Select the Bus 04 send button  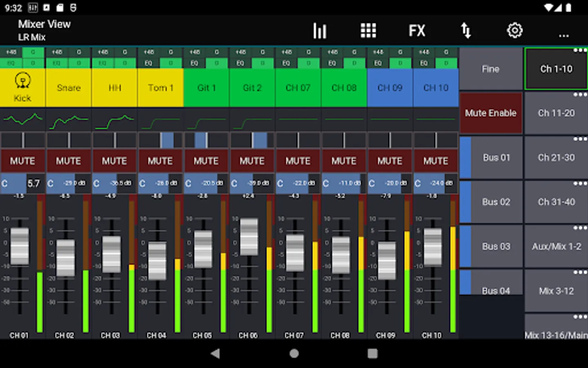click(x=491, y=283)
